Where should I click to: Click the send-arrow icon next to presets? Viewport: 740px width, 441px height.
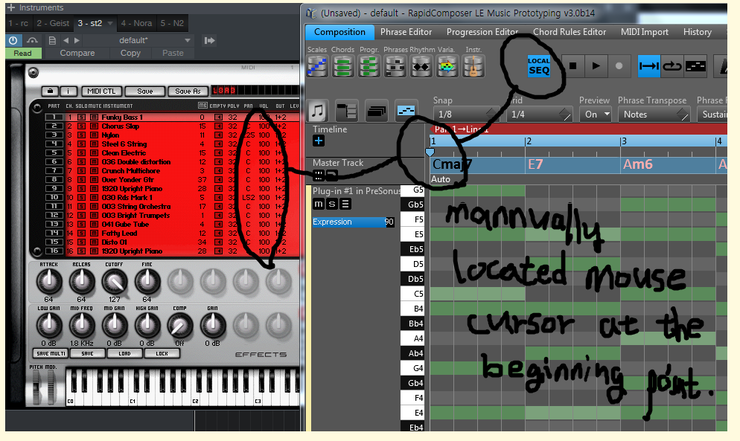(x=210, y=41)
